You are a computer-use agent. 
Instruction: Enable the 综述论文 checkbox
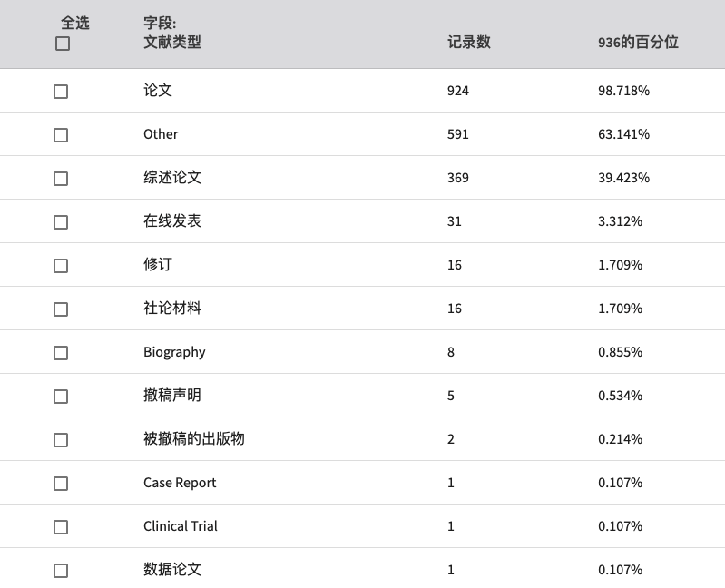(61, 179)
